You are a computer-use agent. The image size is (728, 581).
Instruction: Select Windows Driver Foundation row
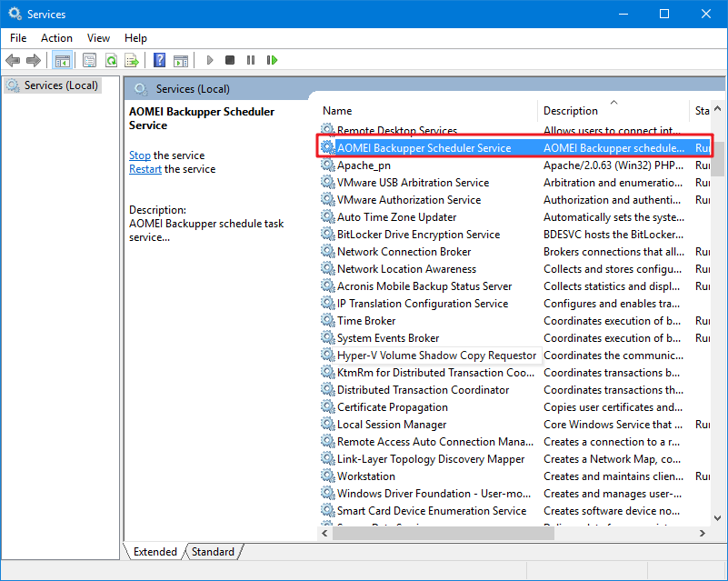pyautogui.click(x=514, y=493)
